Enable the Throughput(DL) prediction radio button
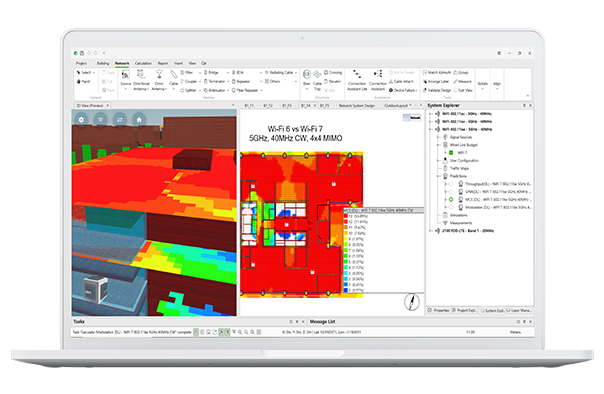Screen dimensions: 604x394 click(451, 184)
